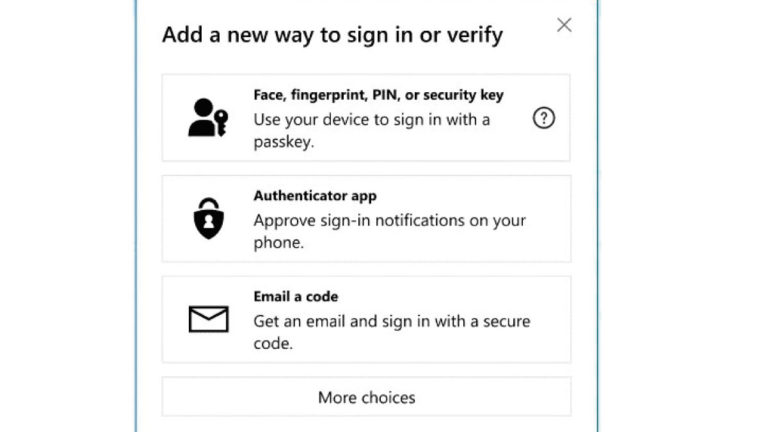Select the "Authenticator app" title
Viewport: 768px width, 432px height.
coord(315,196)
